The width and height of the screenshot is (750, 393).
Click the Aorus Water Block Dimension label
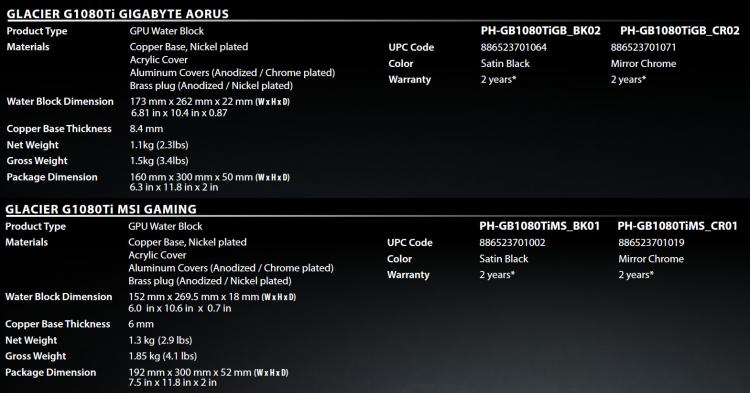60,101
